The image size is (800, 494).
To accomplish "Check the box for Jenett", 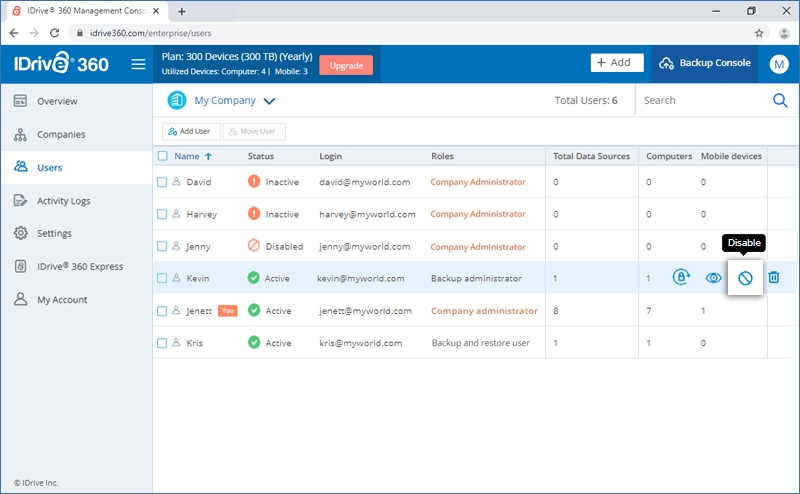I will (162, 311).
